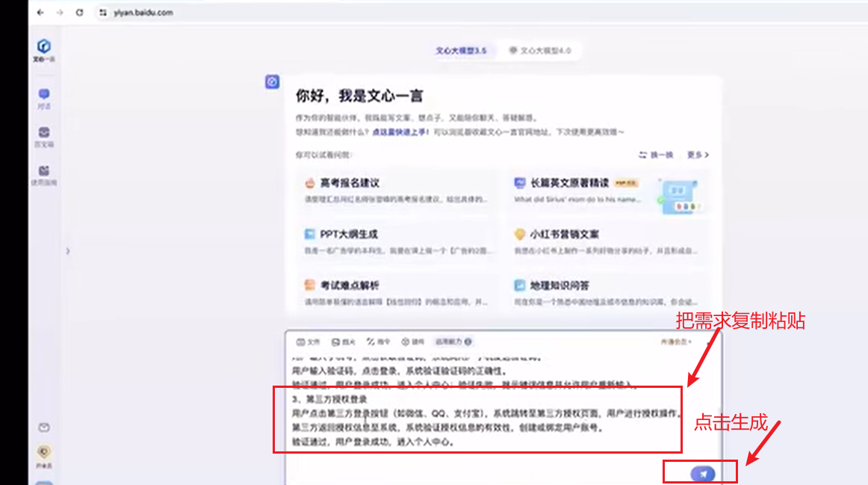The height and width of the screenshot is (485, 868).
Task: Click the heading '你好，我是文心一言'
Action: tap(359, 96)
